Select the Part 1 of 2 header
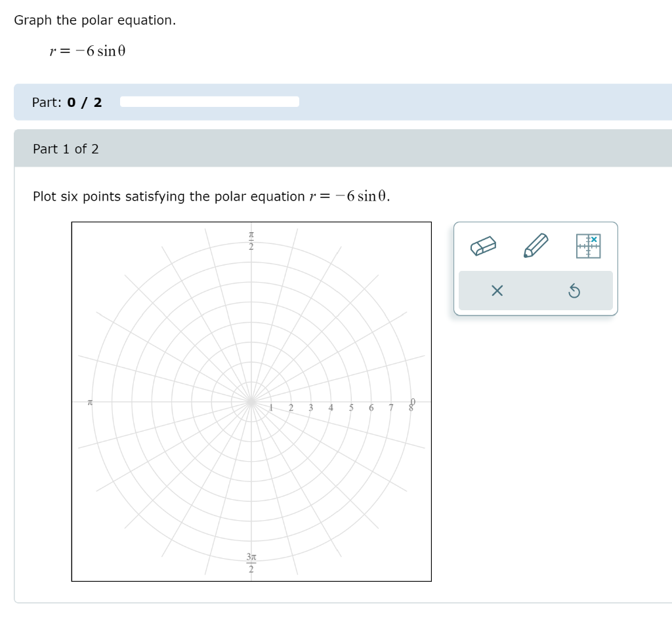Screen dimensions: 672x627 pyautogui.click(x=66, y=149)
